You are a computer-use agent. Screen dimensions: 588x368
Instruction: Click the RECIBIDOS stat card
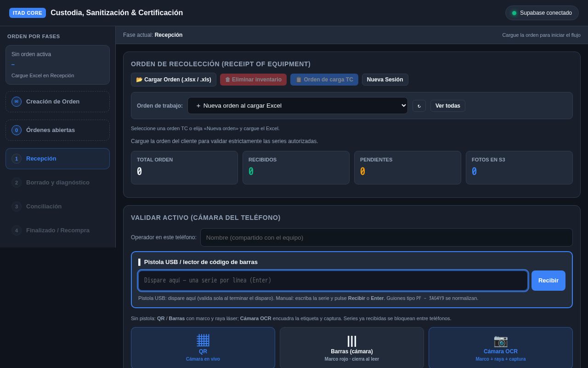[296, 168]
